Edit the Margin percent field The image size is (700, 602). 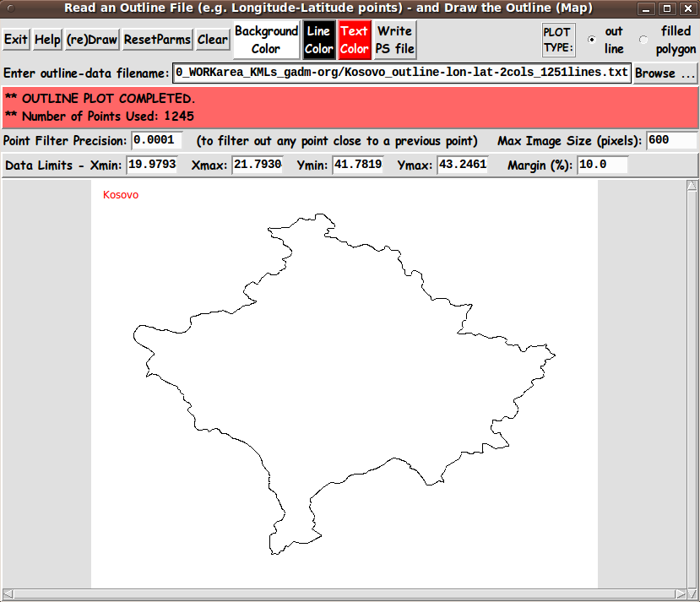(x=603, y=165)
